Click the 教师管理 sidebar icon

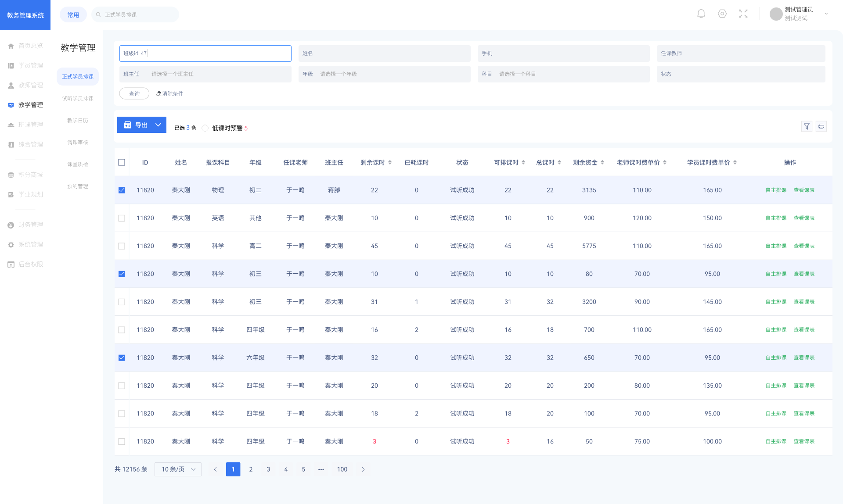coord(11,85)
